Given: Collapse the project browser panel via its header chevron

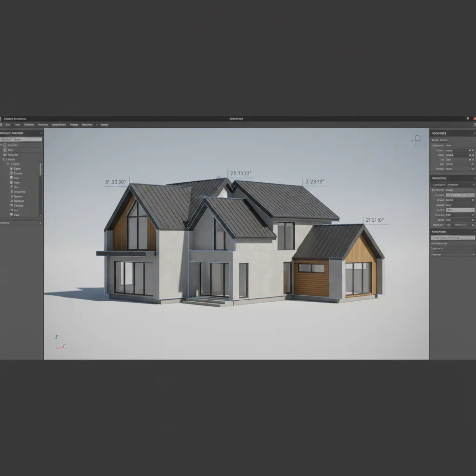Looking at the screenshot, I should point(41,133).
